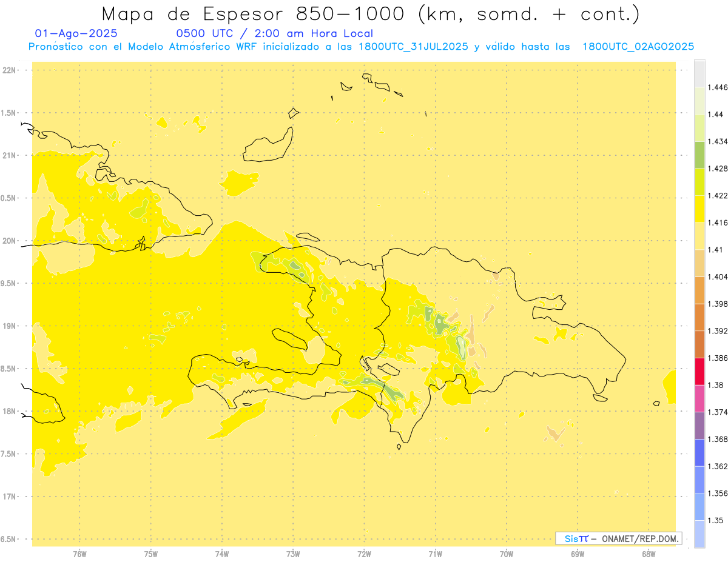Click the 76W longitude label

coord(79,554)
